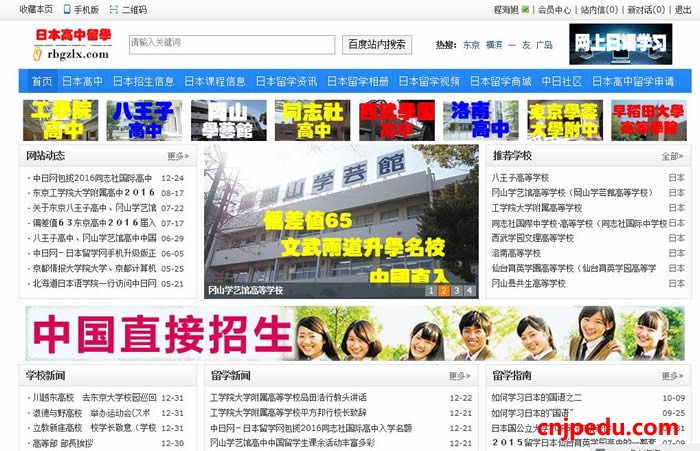The width and height of the screenshot is (700, 451).
Task: Open the 日本留学资讯 menu item
Action: point(286,81)
